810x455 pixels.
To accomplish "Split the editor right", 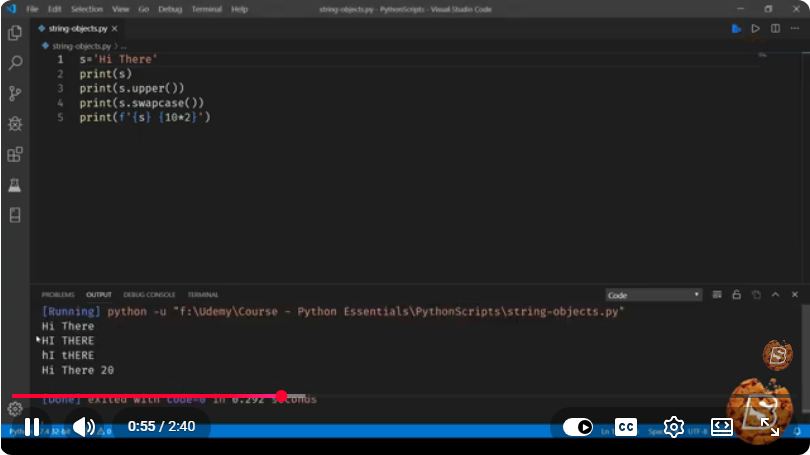I will (x=775, y=29).
